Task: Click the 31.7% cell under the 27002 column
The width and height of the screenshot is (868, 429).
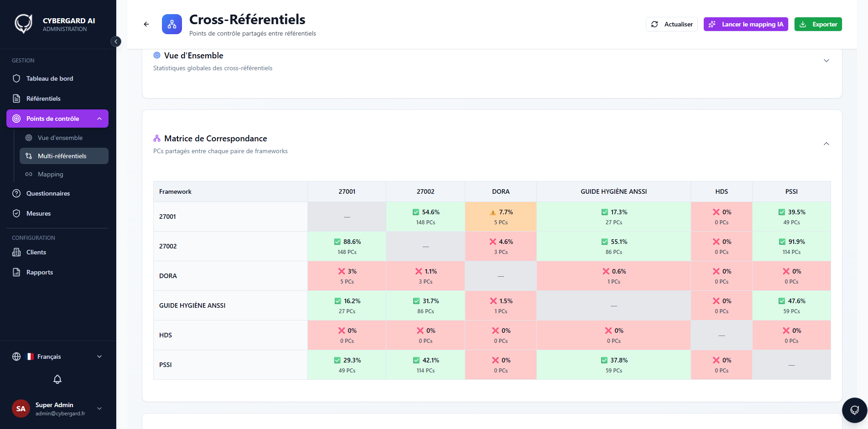Action: 426,305
